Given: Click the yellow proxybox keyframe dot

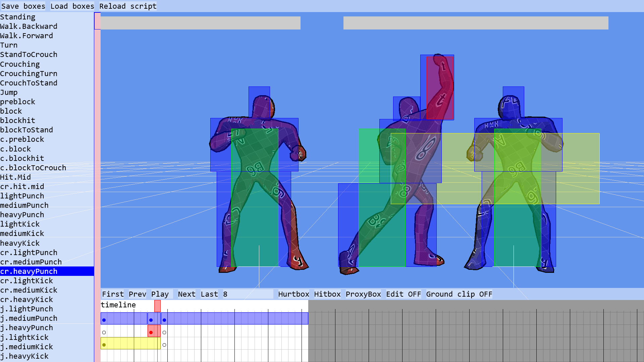Looking at the screenshot, I should [104, 345].
